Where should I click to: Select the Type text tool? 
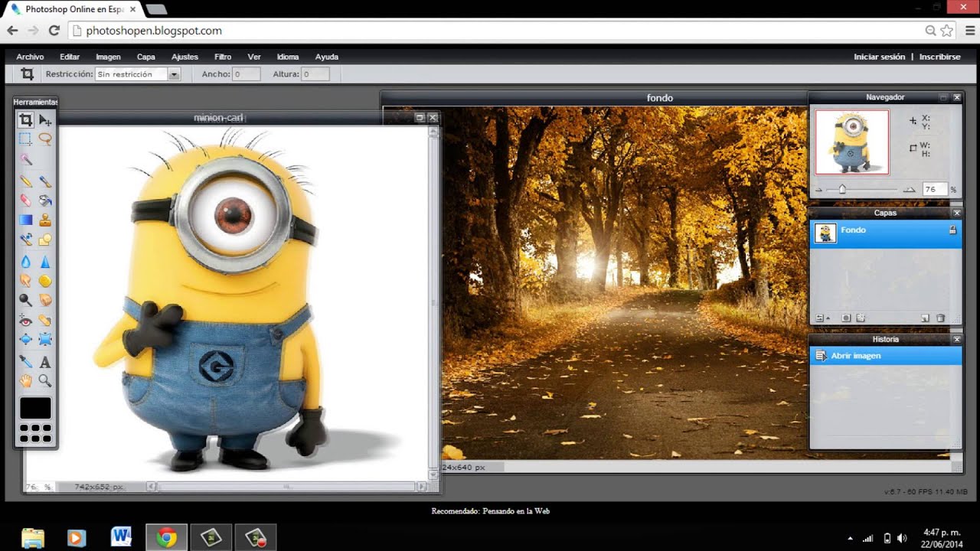click(x=45, y=361)
